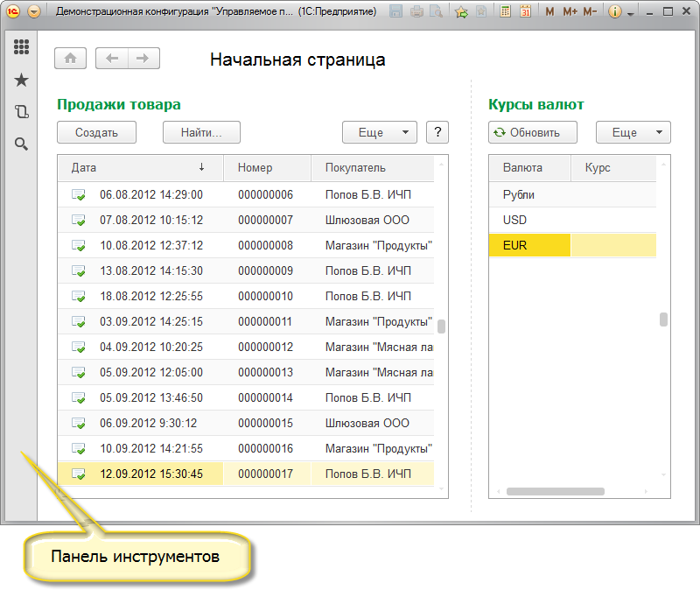Open help using the question mark button
Image resolution: width=700 pixels, height=590 pixels.
tap(437, 132)
